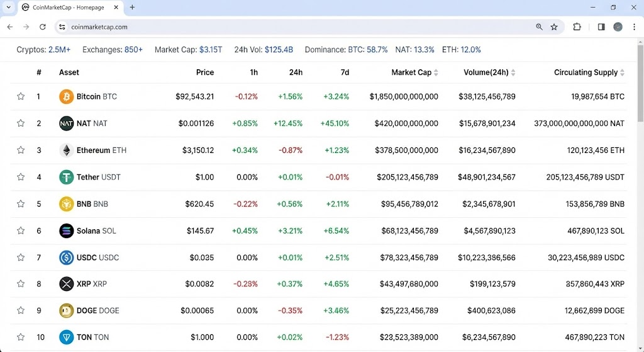The height and width of the screenshot is (352, 644).
Task: Open site information icon in address bar
Action: (x=62, y=26)
